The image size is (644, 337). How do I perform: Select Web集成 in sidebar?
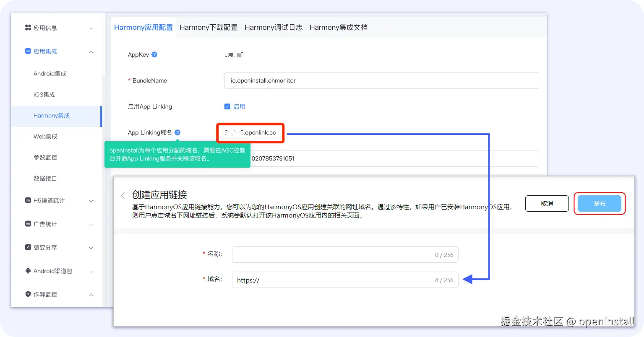(45, 136)
